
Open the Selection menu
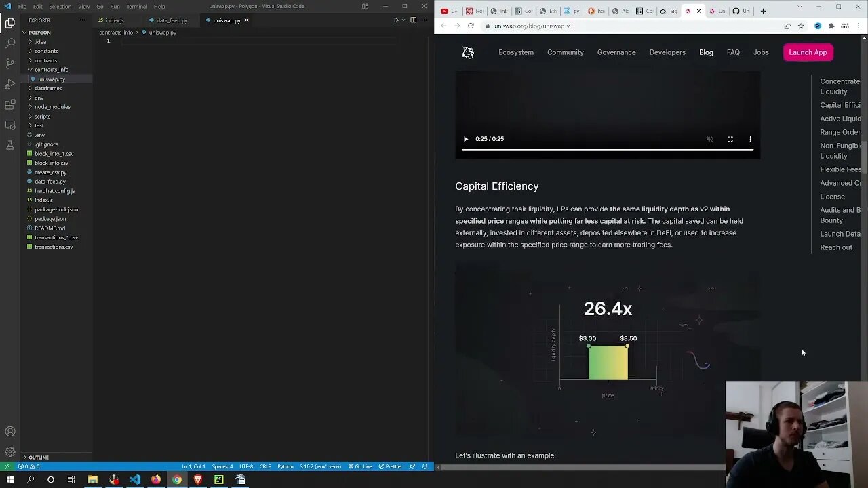pyautogui.click(x=60, y=7)
